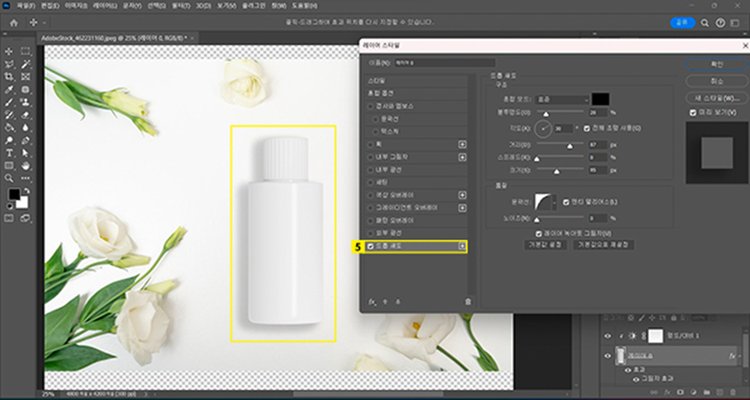Screen dimensions: 750x400
Task: Open the 이미지 (Image) menu
Action: [x=76, y=5]
